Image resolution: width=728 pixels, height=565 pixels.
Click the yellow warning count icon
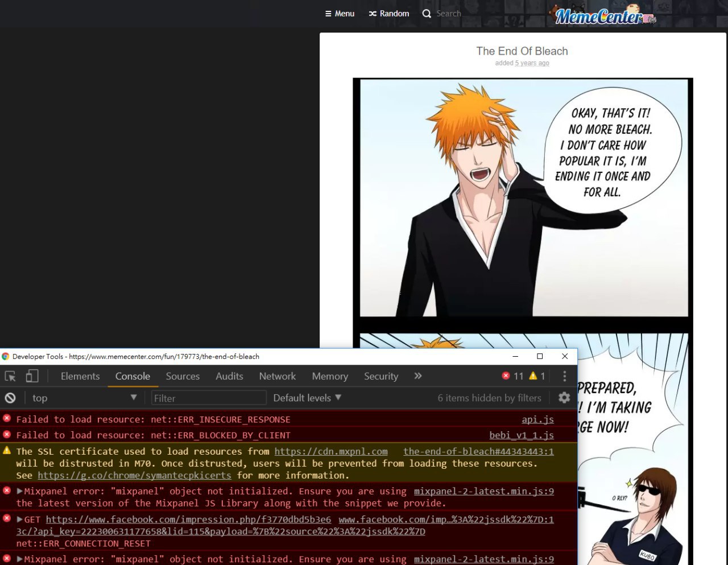coord(533,376)
